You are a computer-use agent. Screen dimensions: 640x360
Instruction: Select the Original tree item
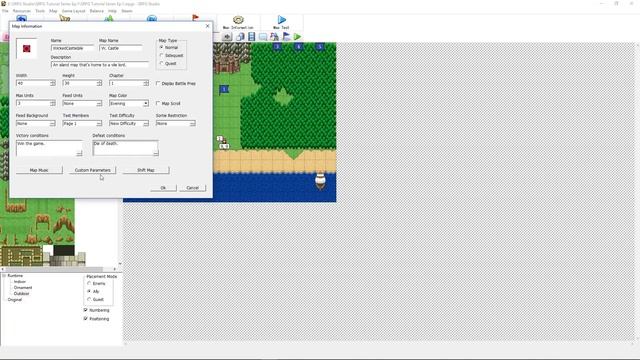[x=15, y=300]
